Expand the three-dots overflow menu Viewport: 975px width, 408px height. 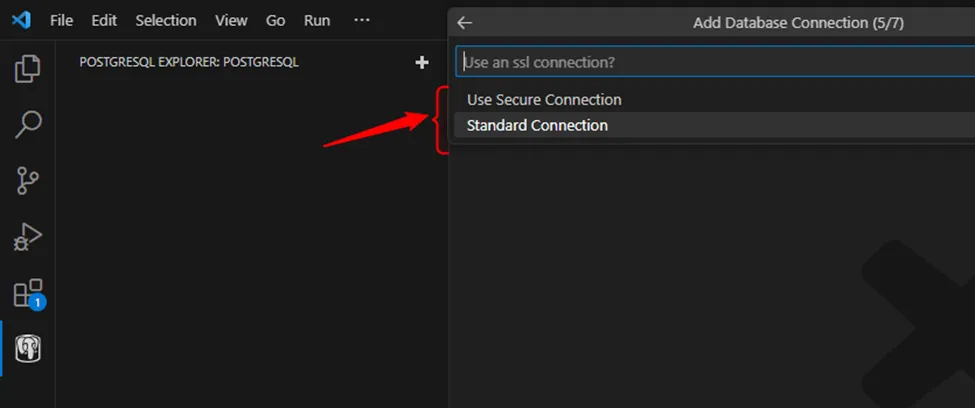(x=362, y=20)
